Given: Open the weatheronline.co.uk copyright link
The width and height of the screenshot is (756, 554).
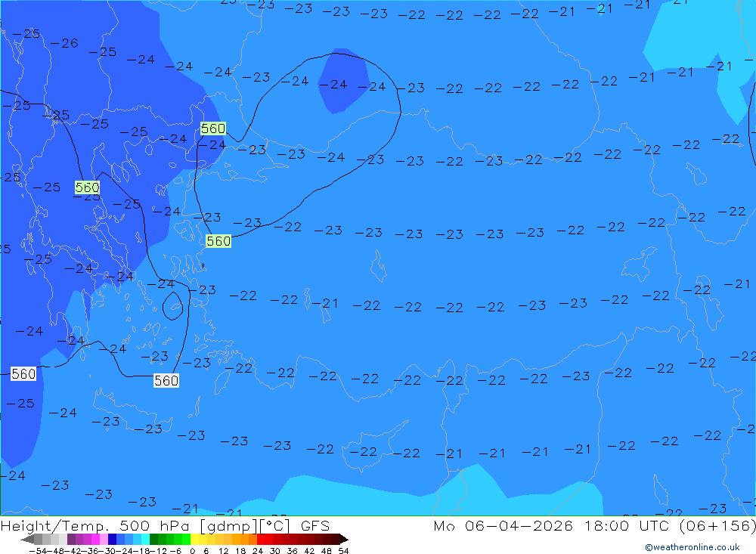Looking at the screenshot, I should tap(692, 547).
